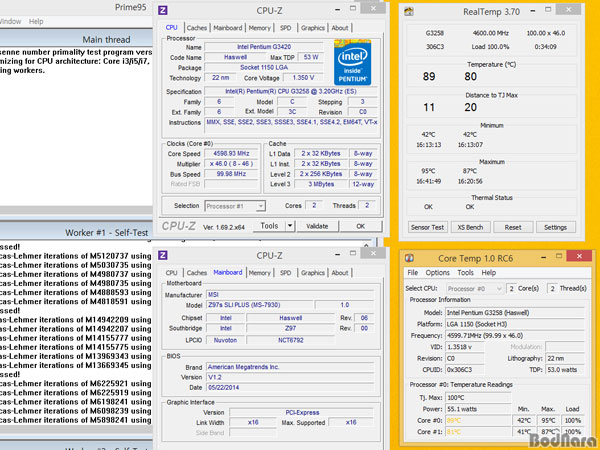Click the Multiplier value x 46.0 (8 - 46)
600x450 pixels.
(x=231, y=164)
